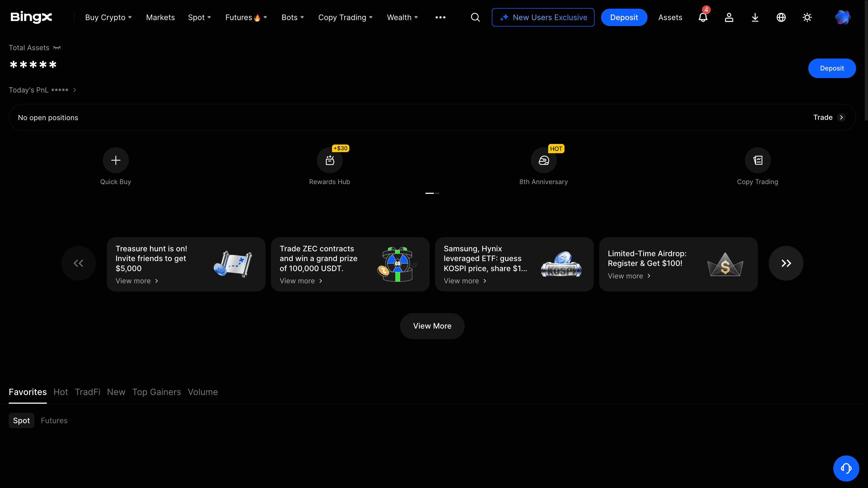
Task: Open View more on Airdrop card
Action: pos(629,276)
